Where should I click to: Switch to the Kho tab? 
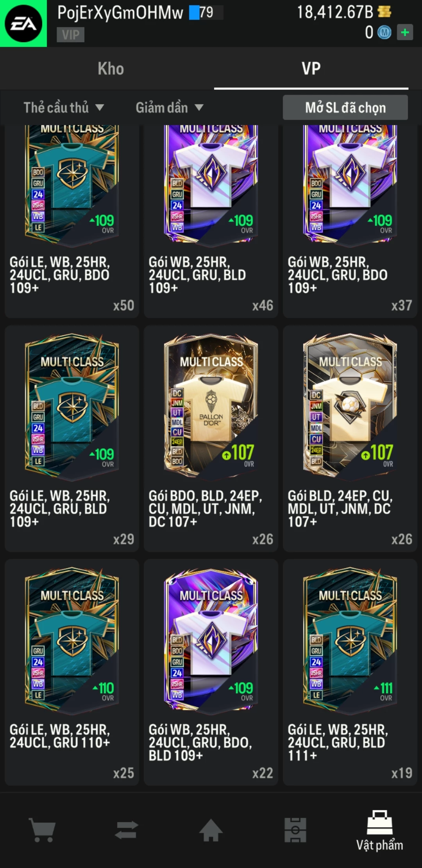coord(111,69)
